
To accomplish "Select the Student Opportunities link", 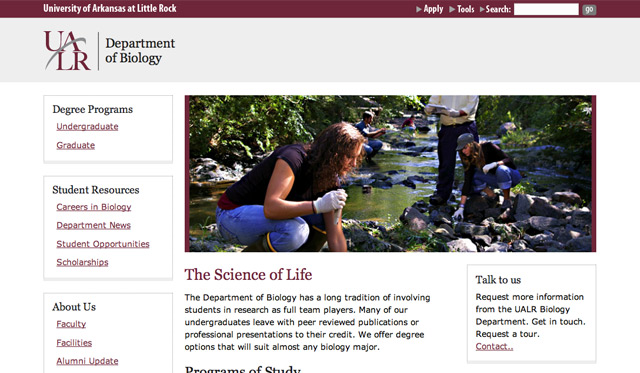I will [103, 244].
